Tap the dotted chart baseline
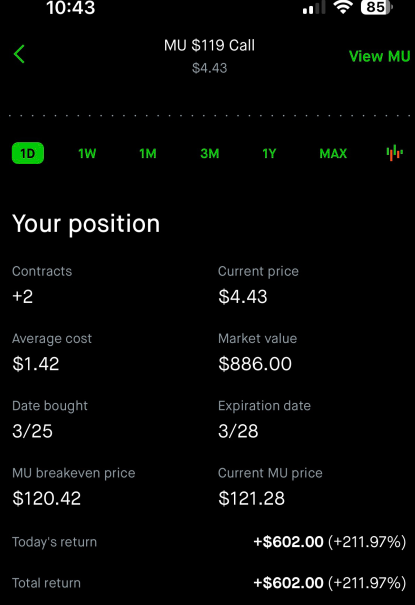Image resolution: width=415 pixels, height=605 pixels. [209, 115]
